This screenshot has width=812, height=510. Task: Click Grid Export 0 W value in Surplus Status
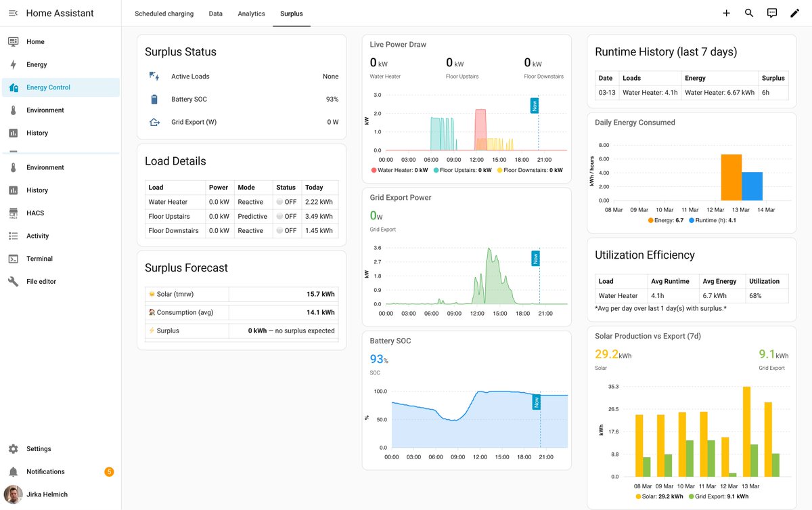pyautogui.click(x=333, y=123)
